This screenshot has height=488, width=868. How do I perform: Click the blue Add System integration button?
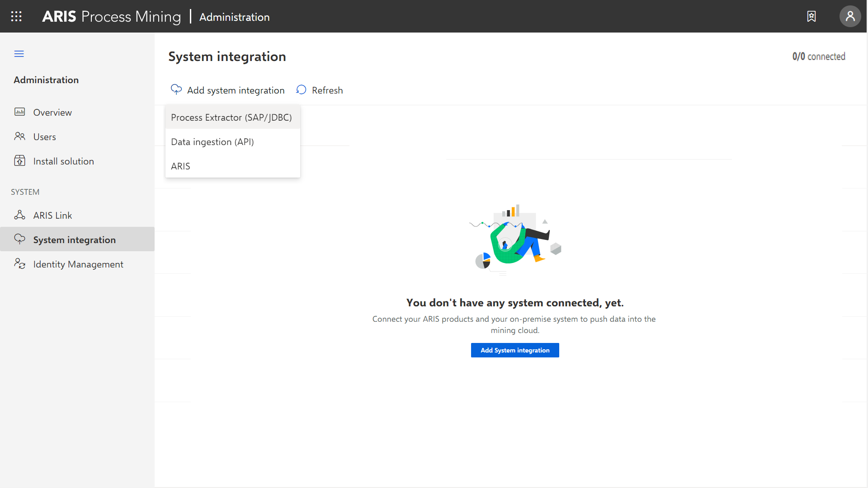pyautogui.click(x=515, y=350)
